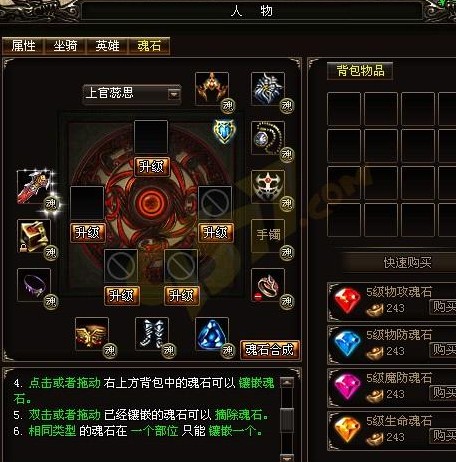Viewport: 456px width, 462px height.
Task: Select the bead necklace equipment slot
Action: (x=268, y=138)
